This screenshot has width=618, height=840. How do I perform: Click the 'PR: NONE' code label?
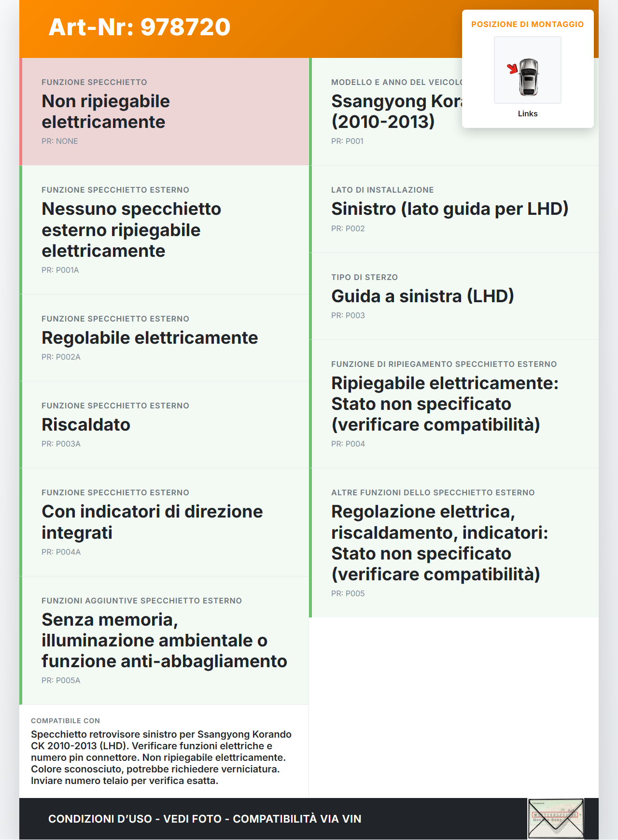tap(59, 141)
